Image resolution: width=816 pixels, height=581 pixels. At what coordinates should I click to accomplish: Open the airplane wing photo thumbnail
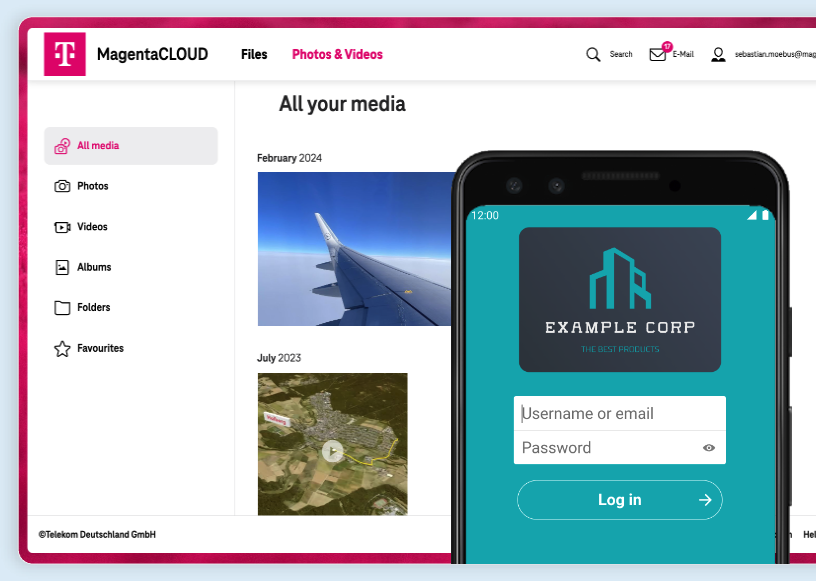click(x=355, y=249)
